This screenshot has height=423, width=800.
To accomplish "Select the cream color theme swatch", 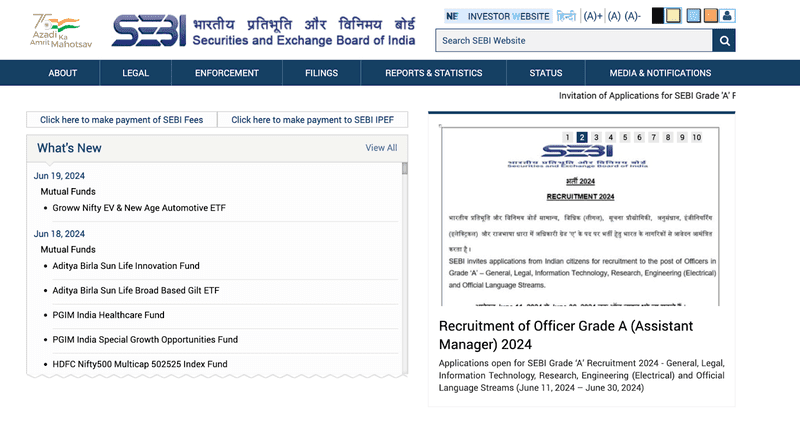I will (x=673, y=16).
